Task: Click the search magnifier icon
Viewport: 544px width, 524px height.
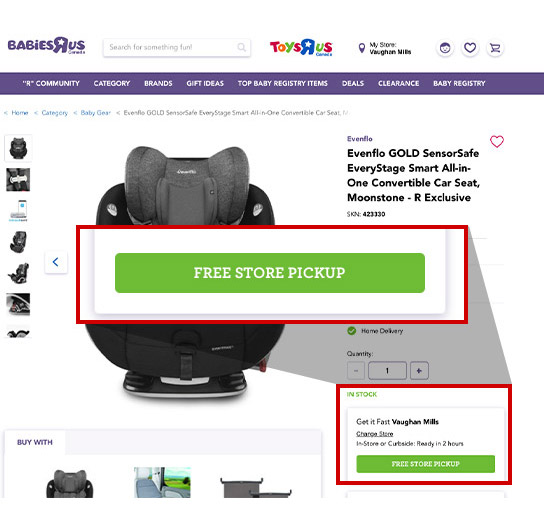Action: click(241, 47)
